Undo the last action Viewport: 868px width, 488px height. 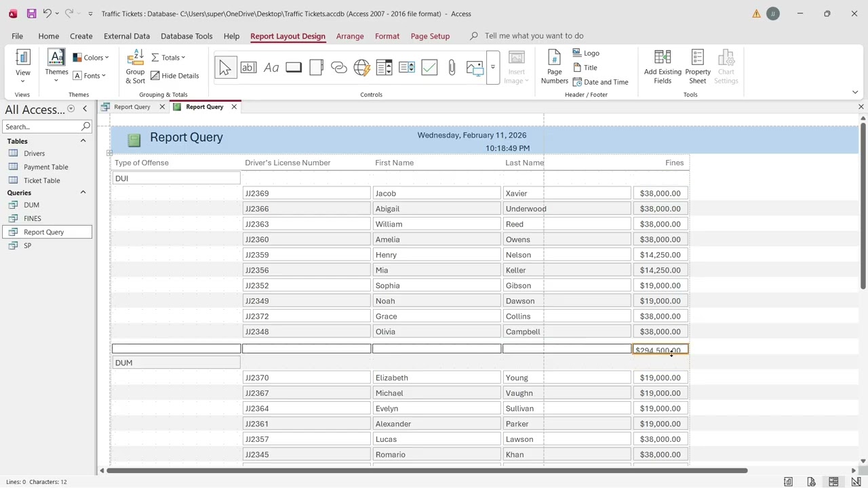click(x=47, y=14)
